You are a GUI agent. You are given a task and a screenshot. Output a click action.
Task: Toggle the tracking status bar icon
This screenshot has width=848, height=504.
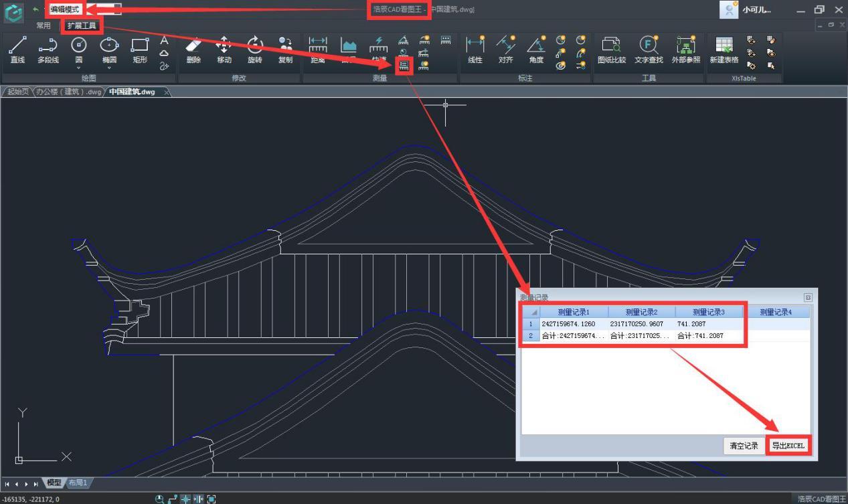click(x=199, y=499)
